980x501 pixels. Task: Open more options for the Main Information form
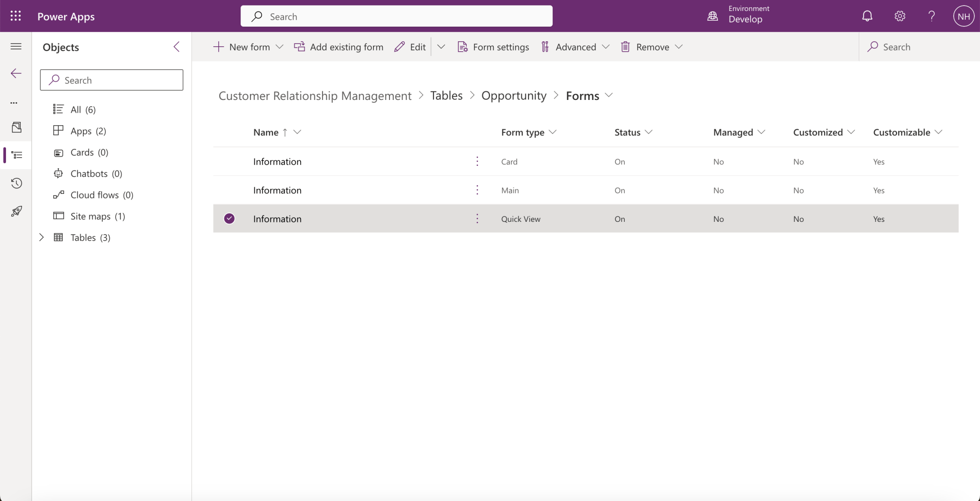[477, 190]
